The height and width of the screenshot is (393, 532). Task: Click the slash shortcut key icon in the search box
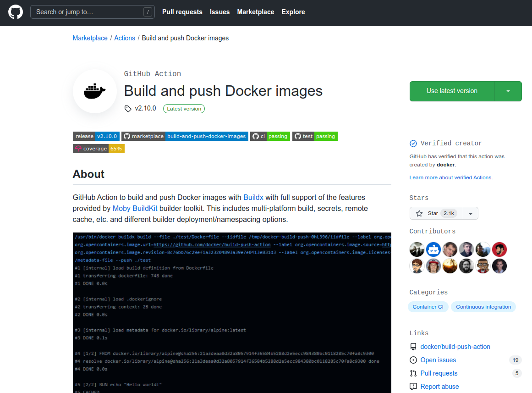(x=148, y=12)
